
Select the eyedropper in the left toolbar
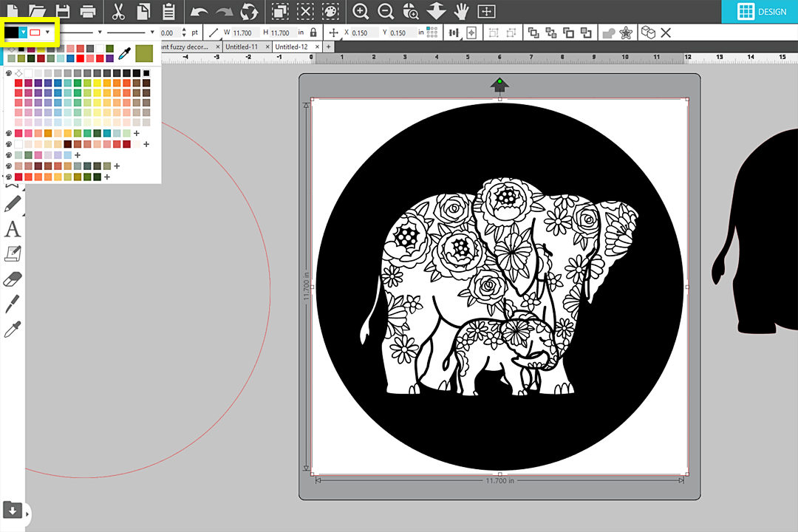13,330
